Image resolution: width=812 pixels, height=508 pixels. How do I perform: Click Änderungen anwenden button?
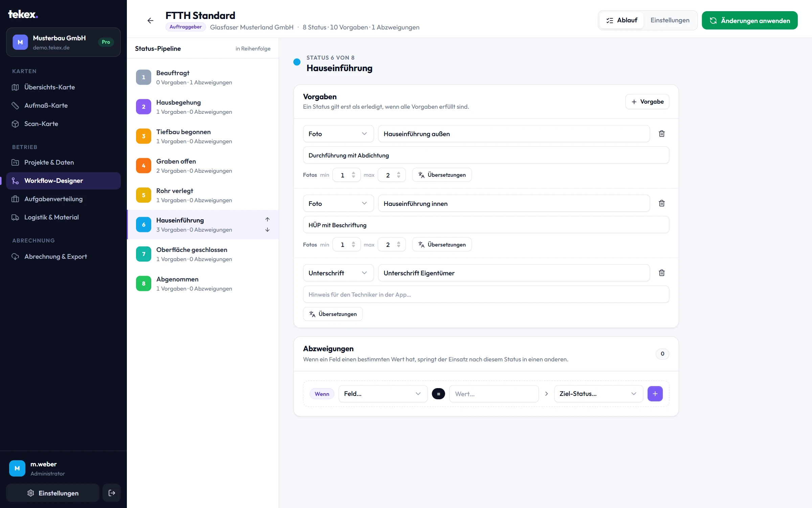pyautogui.click(x=749, y=20)
